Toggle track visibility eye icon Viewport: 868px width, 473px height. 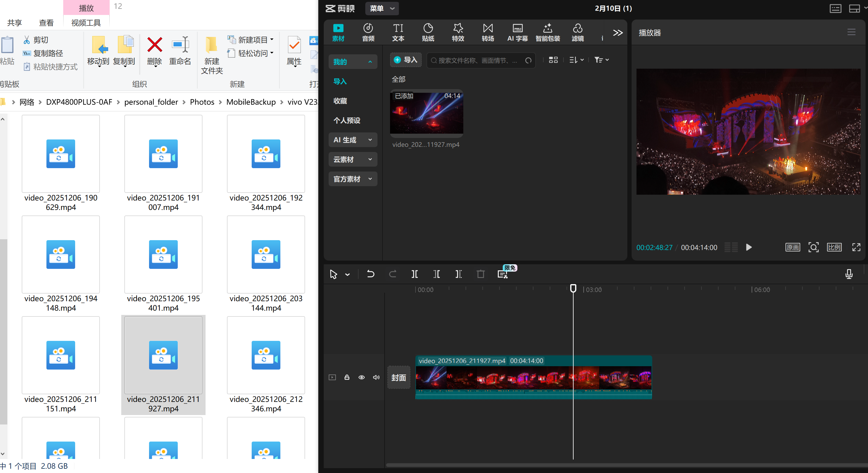362,377
